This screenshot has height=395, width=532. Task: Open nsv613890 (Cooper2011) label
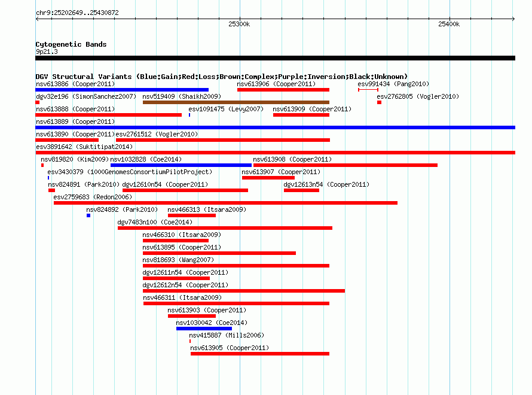[x=75, y=134]
